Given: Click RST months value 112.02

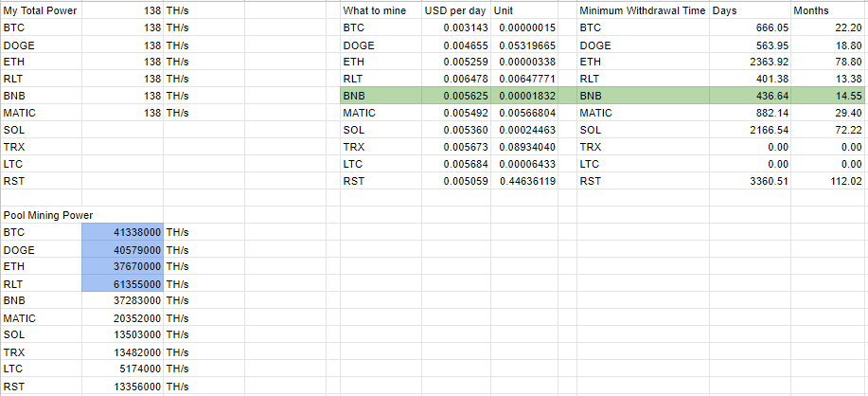Looking at the screenshot, I should pyautogui.click(x=829, y=181).
